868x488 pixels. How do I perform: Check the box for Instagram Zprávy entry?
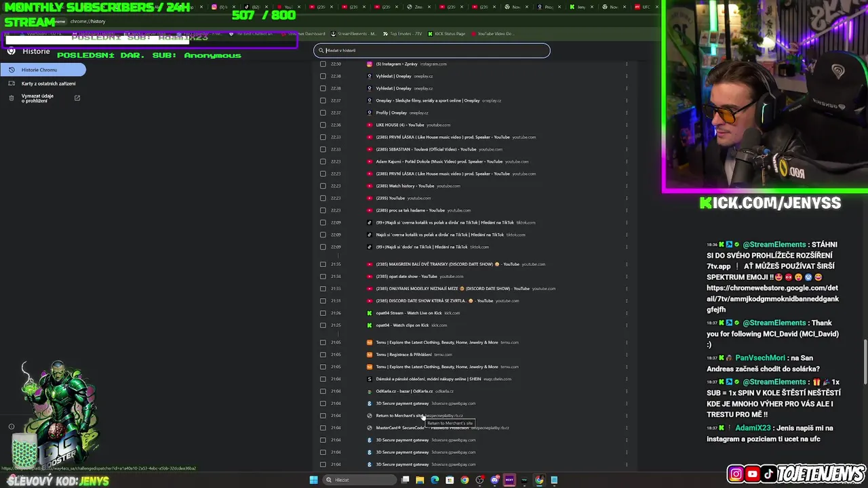point(323,64)
